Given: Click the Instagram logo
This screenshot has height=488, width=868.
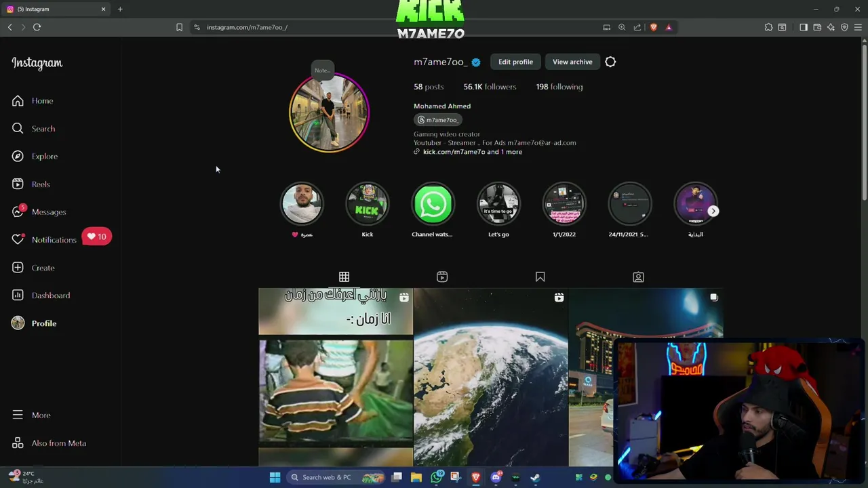Looking at the screenshot, I should tap(37, 63).
